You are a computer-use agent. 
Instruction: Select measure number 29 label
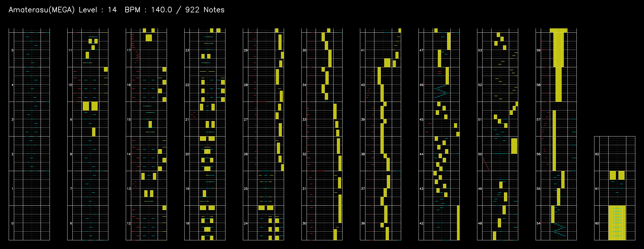[246, 50]
